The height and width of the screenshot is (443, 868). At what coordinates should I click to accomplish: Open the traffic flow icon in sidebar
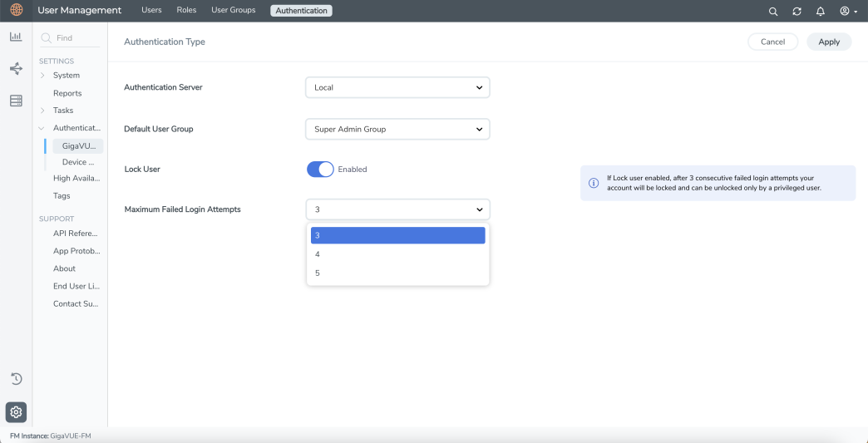(x=16, y=69)
